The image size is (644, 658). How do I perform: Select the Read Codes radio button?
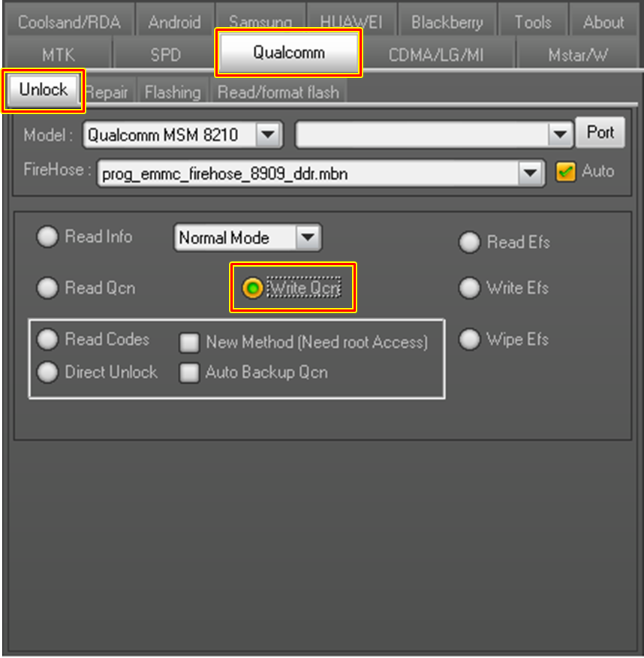point(47,339)
